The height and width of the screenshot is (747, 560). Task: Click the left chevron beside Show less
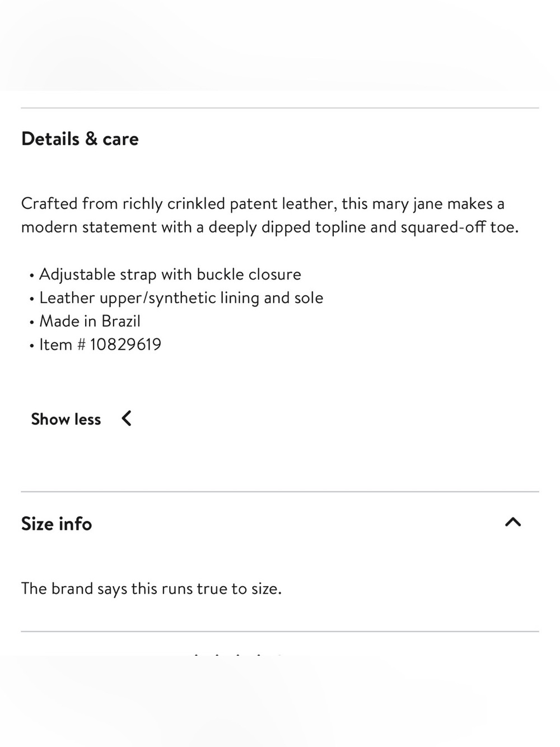(x=127, y=419)
